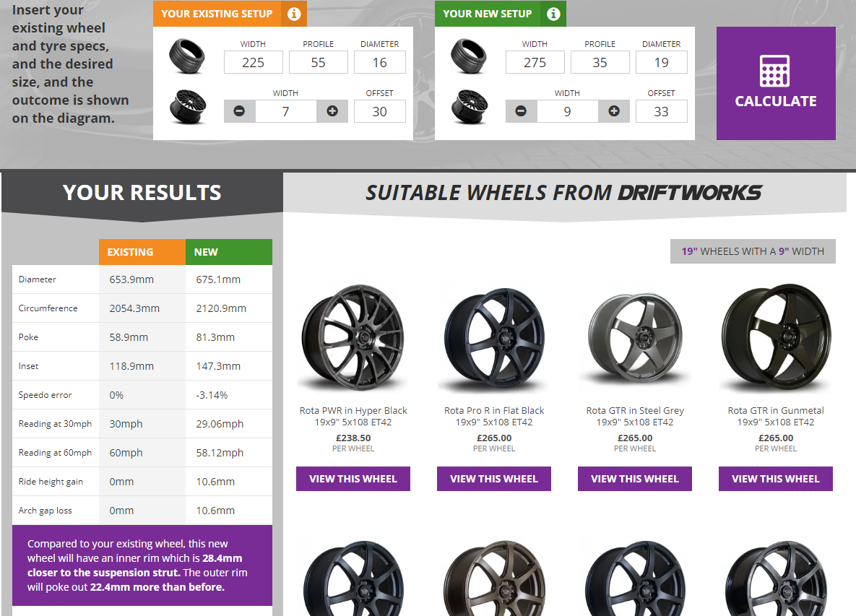Click the speedo error value -3.14%
Screen dimensions: 856x616
click(212, 395)
